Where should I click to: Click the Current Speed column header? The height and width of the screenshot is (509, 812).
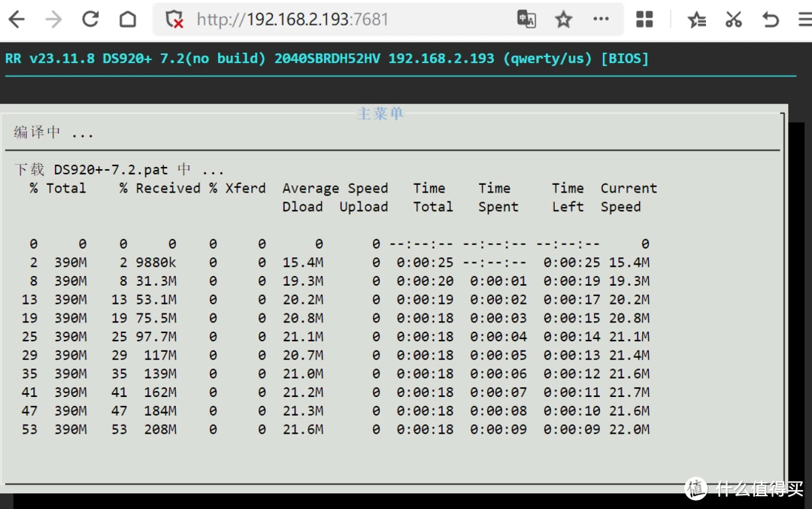[629, 197]
